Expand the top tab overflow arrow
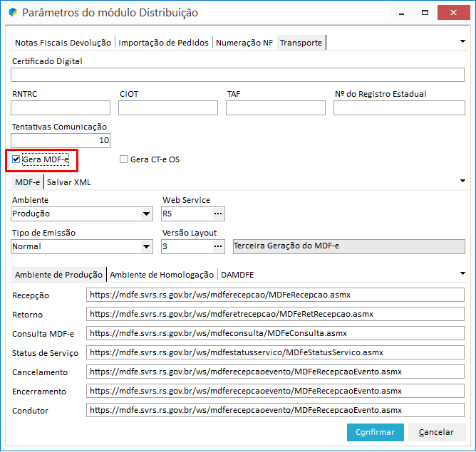The width and height of the screenshot is (476, 452). (462, 41)
